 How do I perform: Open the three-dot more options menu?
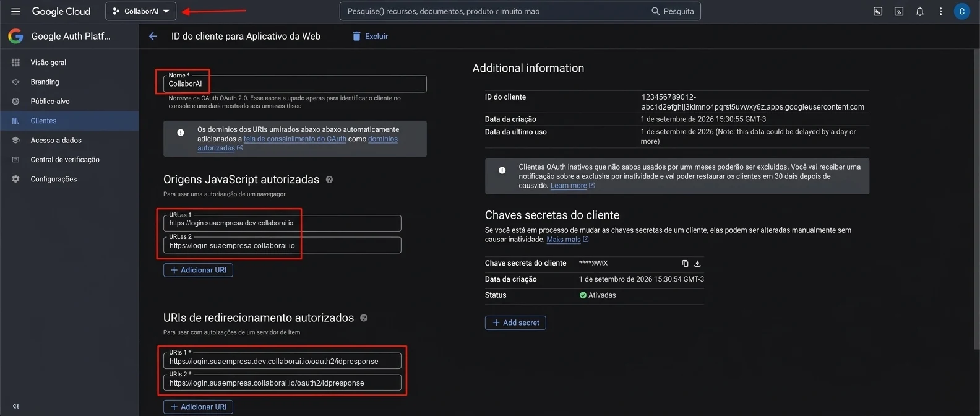coord(940,11)
